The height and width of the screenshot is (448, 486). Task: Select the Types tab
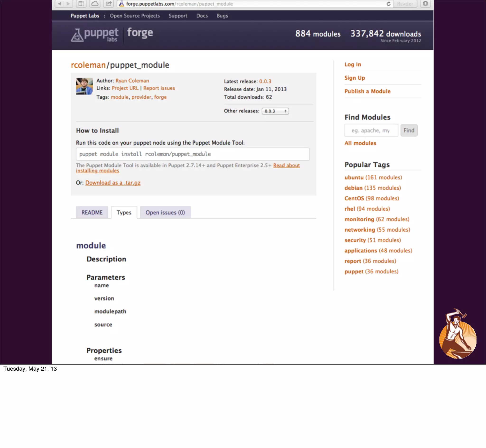tap(124, 212)
